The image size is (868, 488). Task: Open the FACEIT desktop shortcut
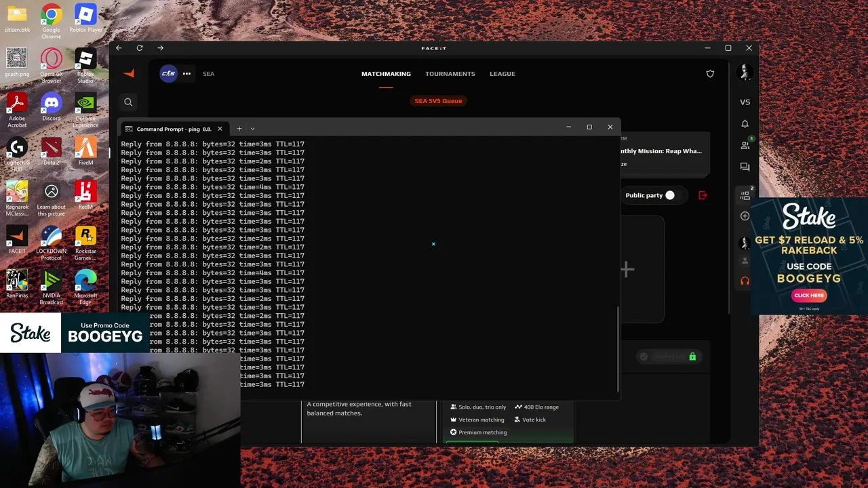(17, 240)
